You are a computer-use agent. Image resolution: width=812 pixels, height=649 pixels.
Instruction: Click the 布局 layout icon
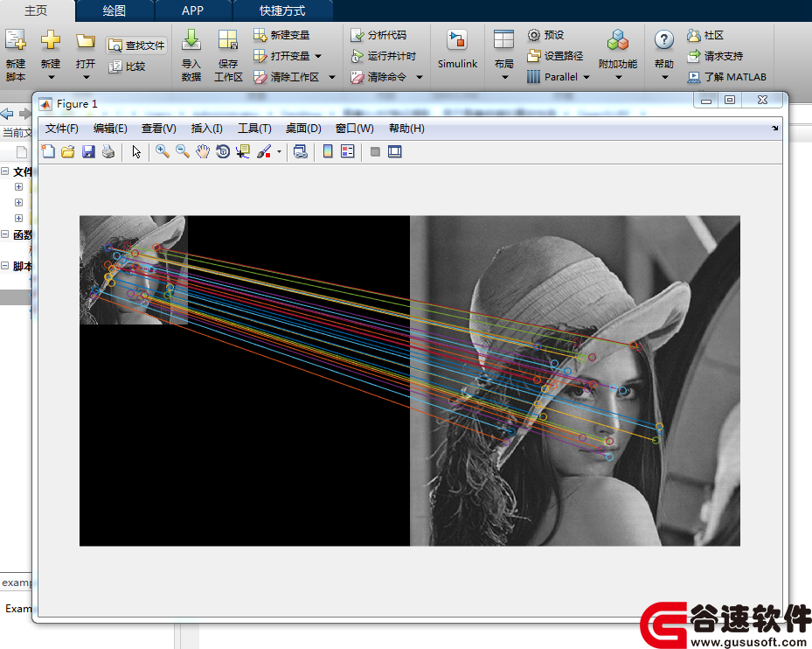click(x=503, y=40)
